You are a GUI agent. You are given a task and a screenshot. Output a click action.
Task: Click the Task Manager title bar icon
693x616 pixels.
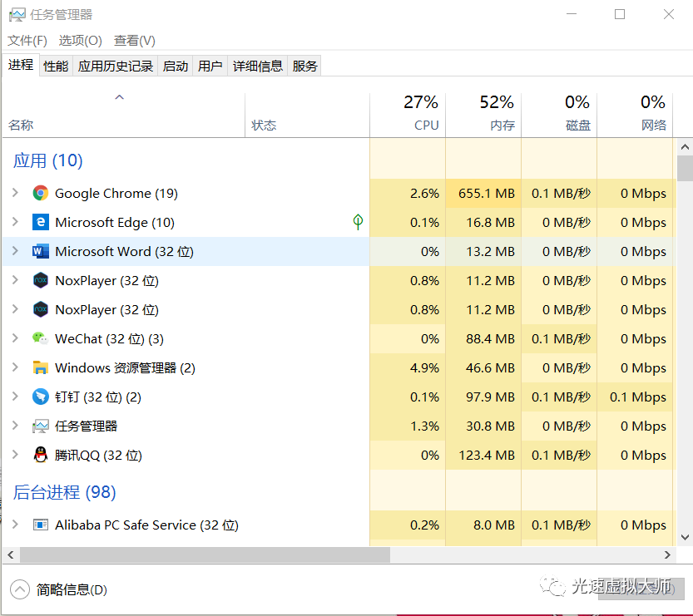[x=17, y=15]
